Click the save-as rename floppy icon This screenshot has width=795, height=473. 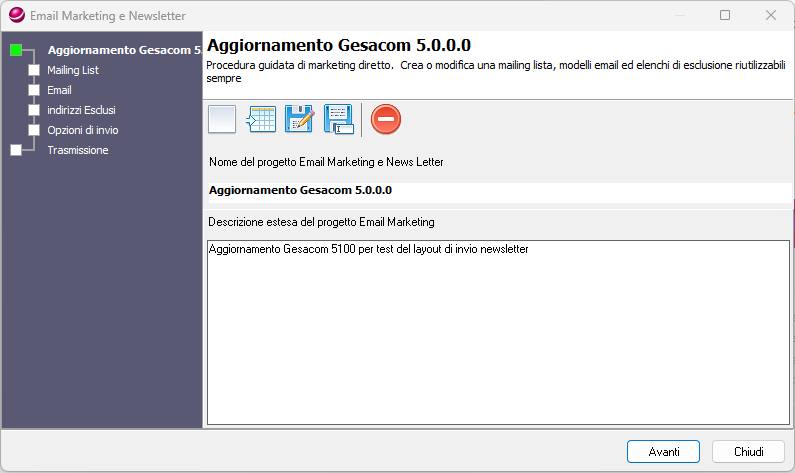338,120
